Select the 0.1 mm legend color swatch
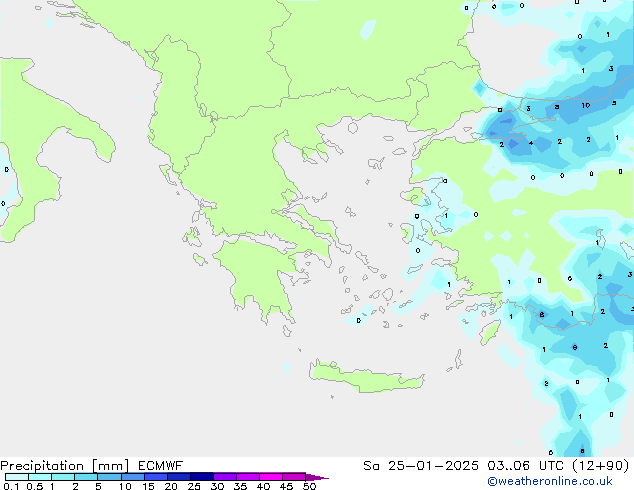 click(x=17, y=477)
